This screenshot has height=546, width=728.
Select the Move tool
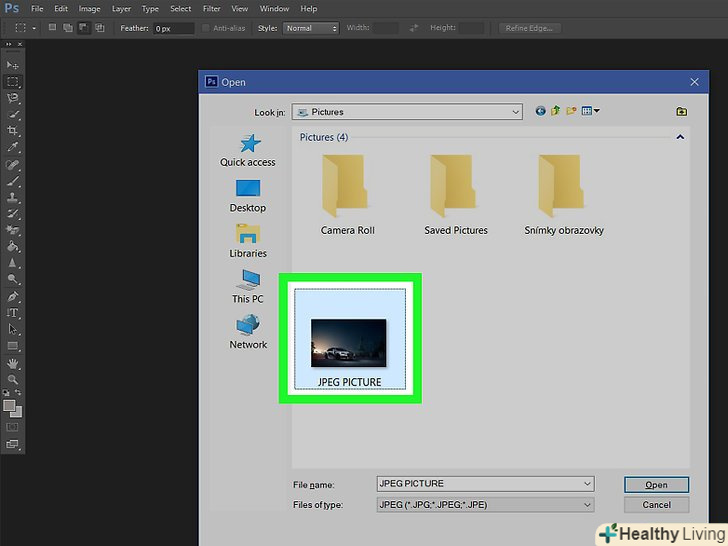[x=13, y=65]
